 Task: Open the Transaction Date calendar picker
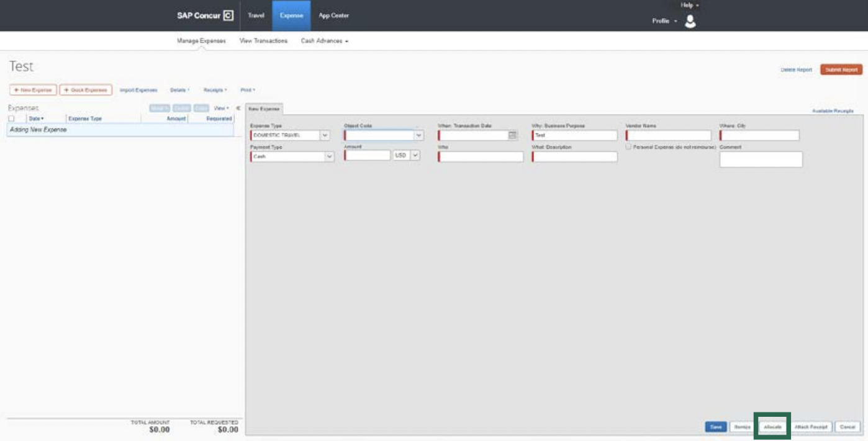pos(512,135)
